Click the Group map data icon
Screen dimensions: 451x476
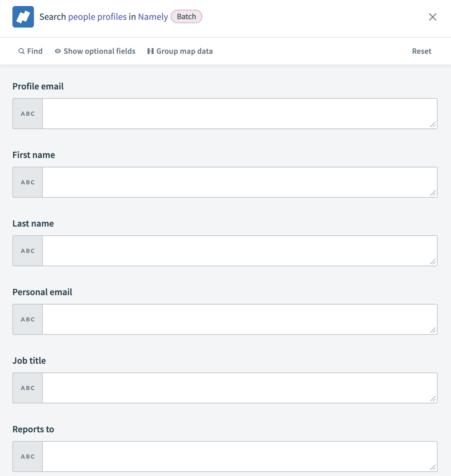click(x=151, y=51)
